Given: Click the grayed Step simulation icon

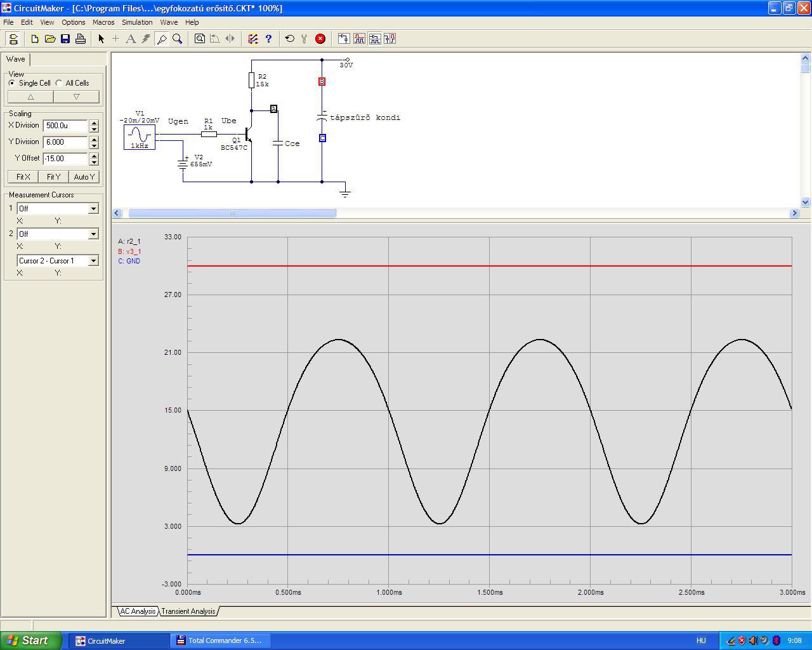Looking at the screenshot, I should (x=305, y=39).
